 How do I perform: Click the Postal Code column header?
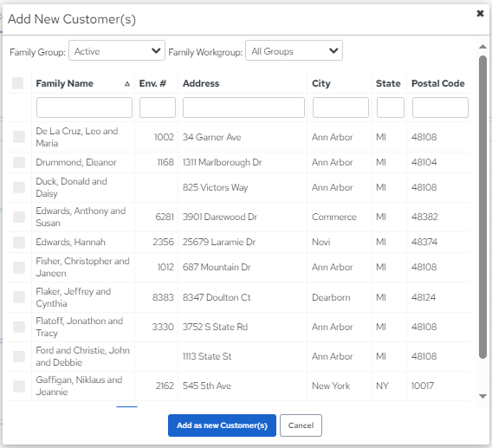click(x=437, y=83)
